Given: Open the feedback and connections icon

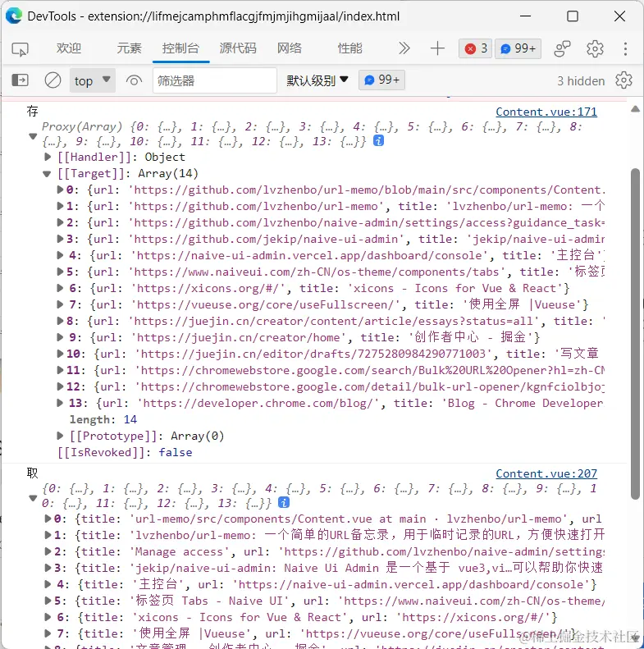Looking at the screenshot, I should tap(562, 49).
